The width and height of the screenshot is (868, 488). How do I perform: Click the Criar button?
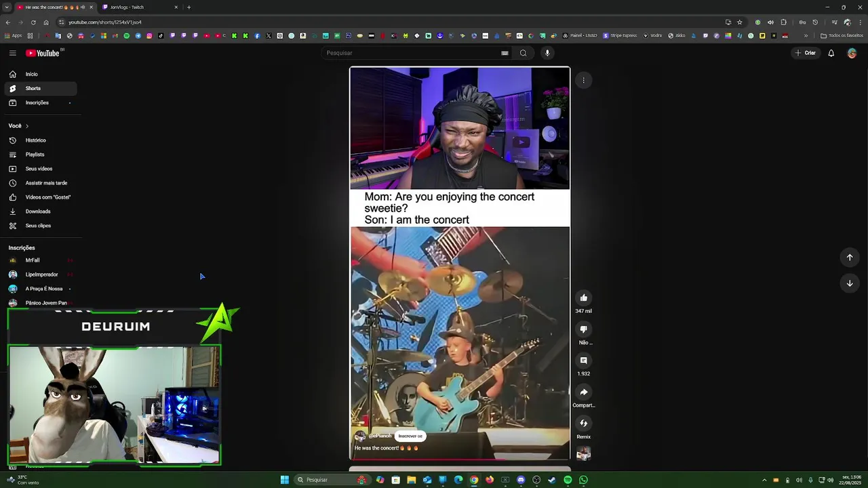[x=806, y=53]
